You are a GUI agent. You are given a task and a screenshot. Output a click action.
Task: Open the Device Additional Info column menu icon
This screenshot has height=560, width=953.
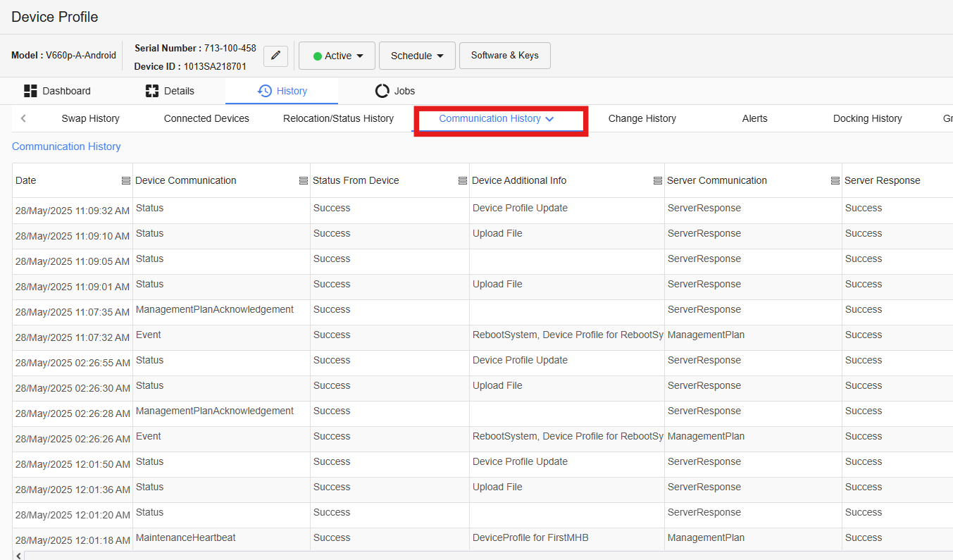(658, 181)
